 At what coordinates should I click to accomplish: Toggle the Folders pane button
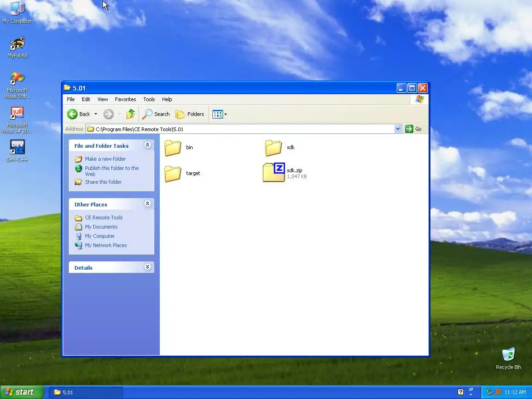tap(190, 115)
